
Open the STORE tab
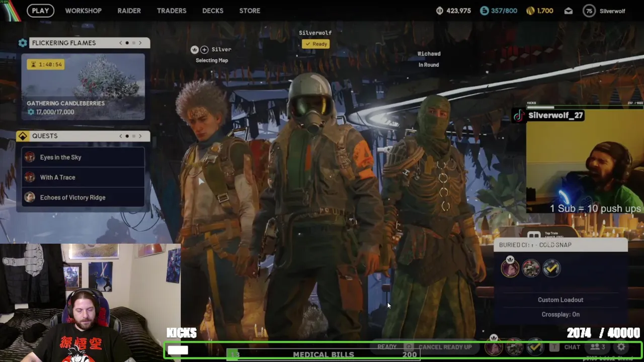[x=250, y=11]
